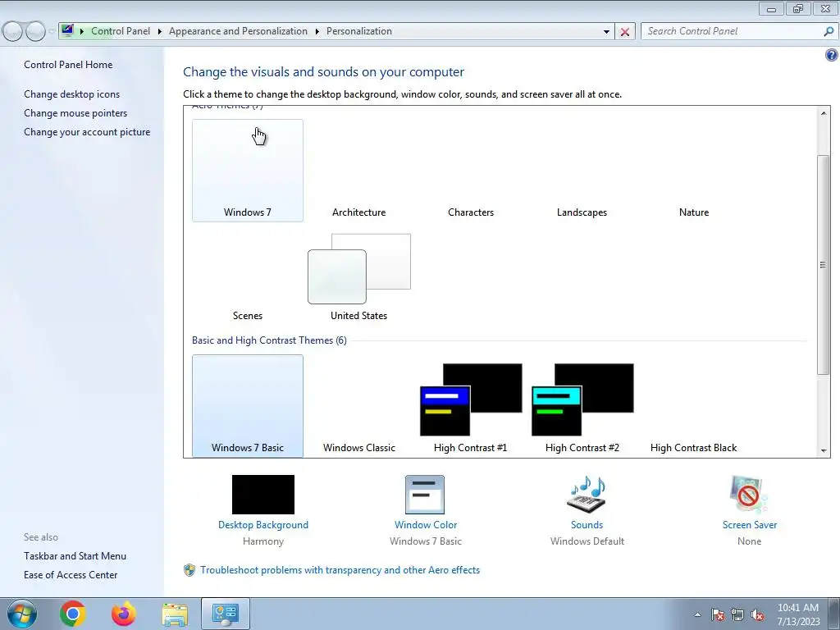Select the Windows 7 Aero theme
This screenshot has height=630, width=840.
point(248,171)
